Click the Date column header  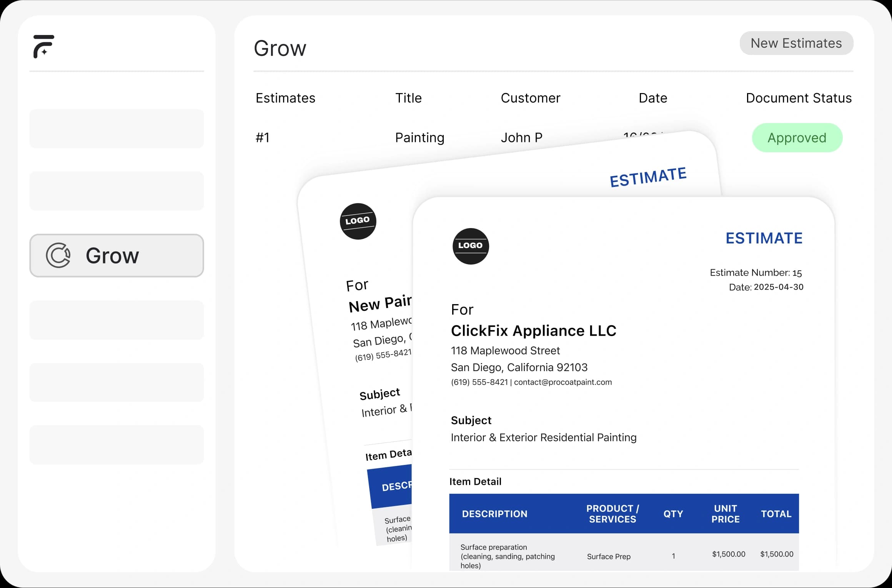(652, 98)
